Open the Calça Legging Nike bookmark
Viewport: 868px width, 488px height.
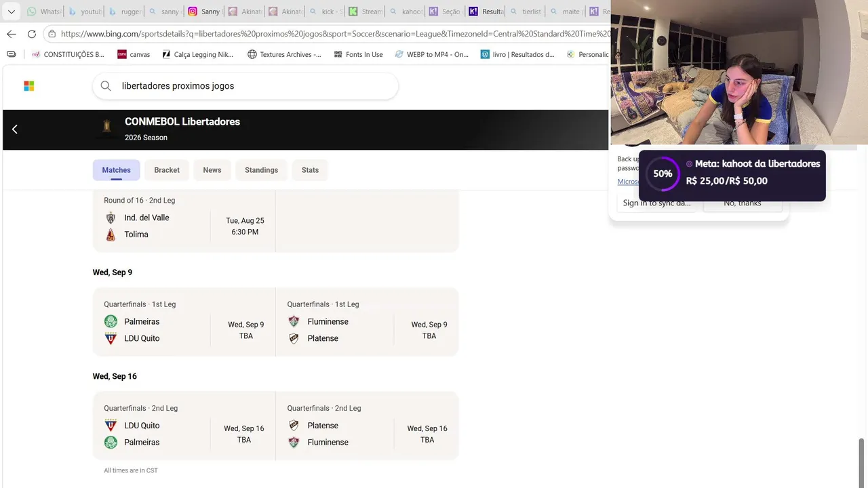click(x=198, y=54)
